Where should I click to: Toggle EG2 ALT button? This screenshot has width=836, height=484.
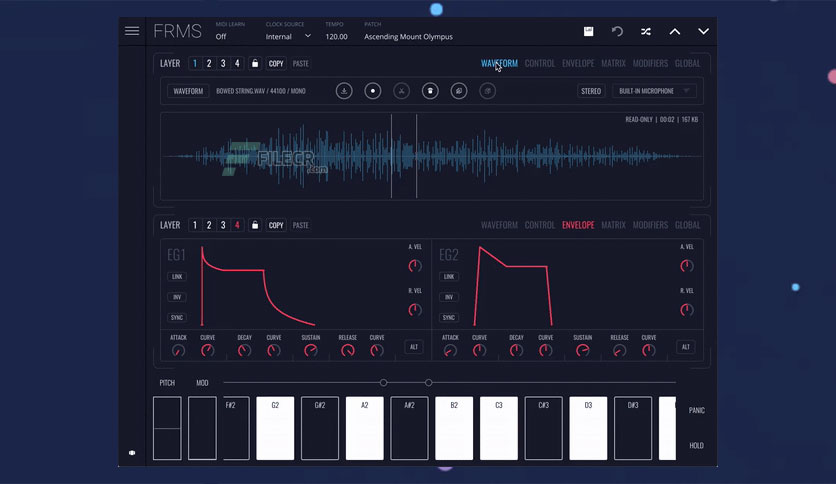coord(686,347)
